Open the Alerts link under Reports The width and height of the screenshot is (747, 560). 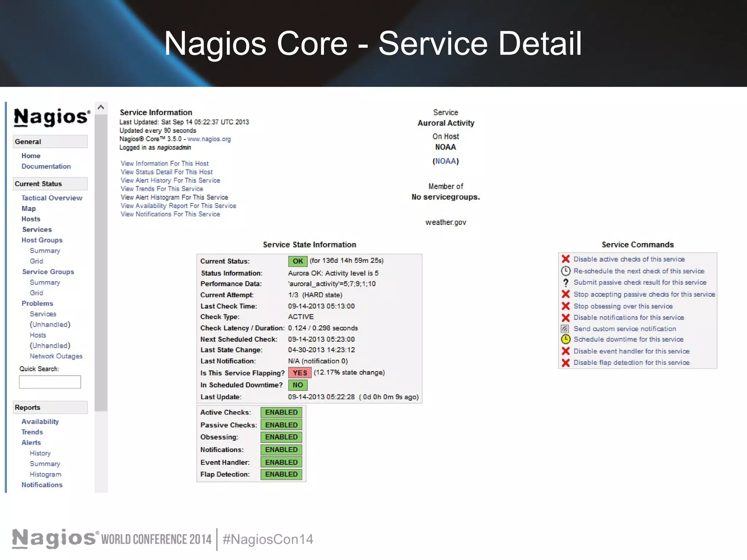31,443
